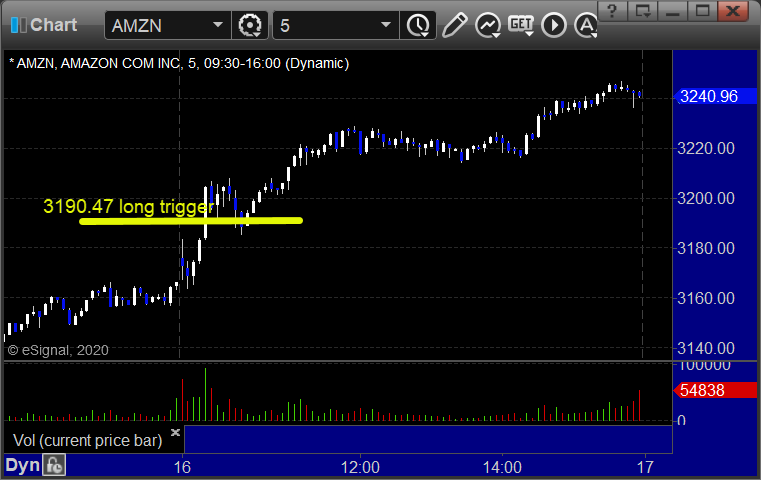Click the 3220.00 price axis label

point(706,148)
